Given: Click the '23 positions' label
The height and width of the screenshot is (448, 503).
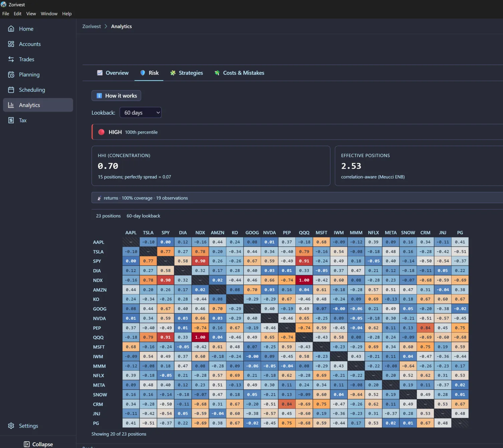Looking at the screenshot, I should click(108, 216).
